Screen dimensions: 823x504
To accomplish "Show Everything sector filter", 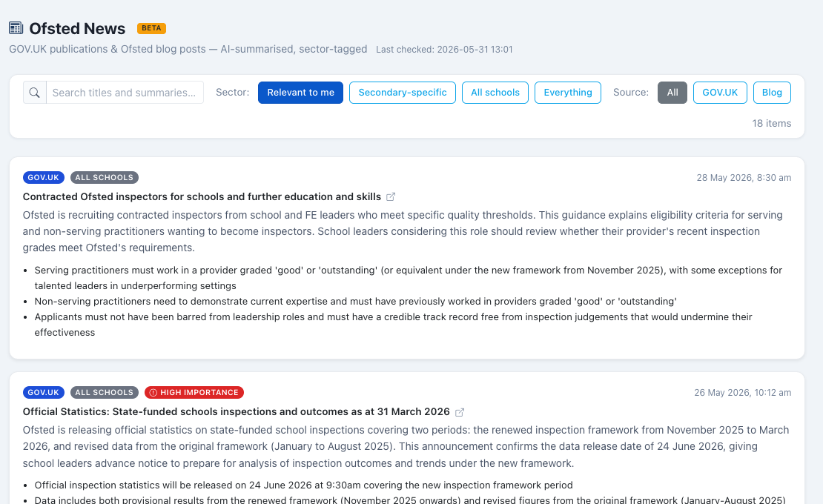I will pyautogui.click(x=568, y=93).
